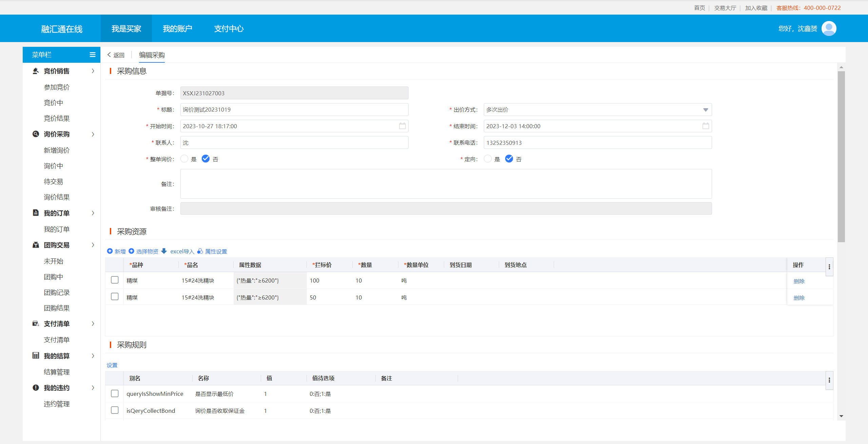This screenshot has height=444, width=868.
Task: Click 首页 link in top bar
Action: (x=699, y=8)
